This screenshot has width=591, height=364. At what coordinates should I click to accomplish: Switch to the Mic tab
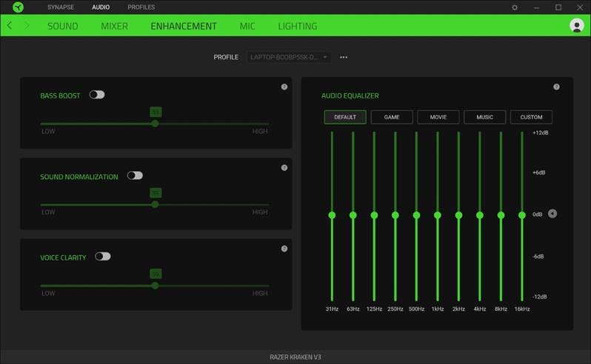click(x=247, y=26)
